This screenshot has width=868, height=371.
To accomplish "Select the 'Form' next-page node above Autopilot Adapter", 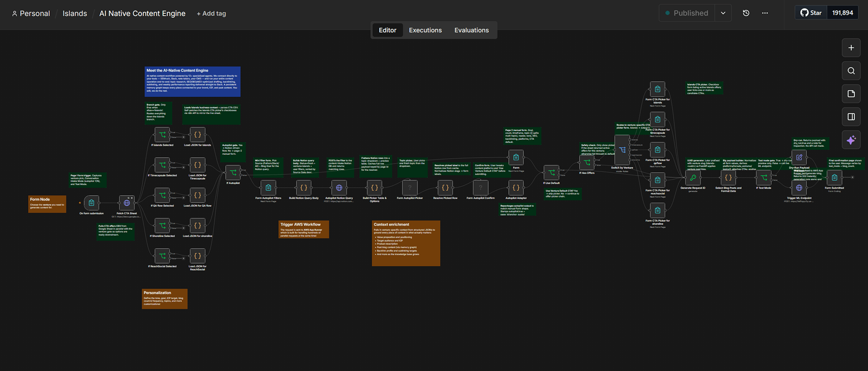I will (516, 157).
